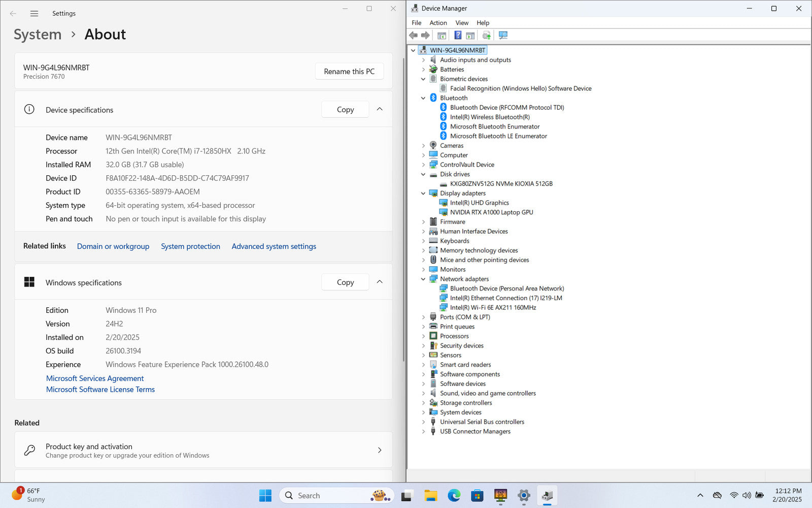Open Product key and activation settings
Image resolution: width=812 pixels, height=508 pixels.
pyautogui.click(x=204, y=450)
